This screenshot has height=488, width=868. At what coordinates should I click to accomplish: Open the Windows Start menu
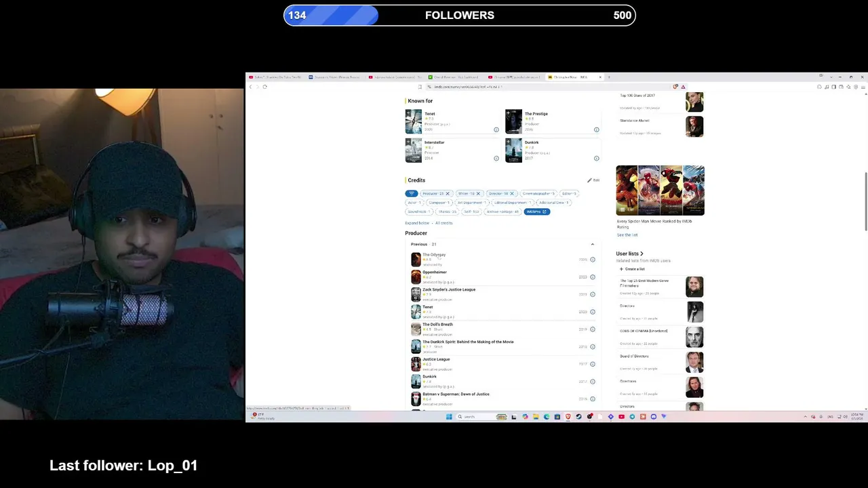point(449,417)
